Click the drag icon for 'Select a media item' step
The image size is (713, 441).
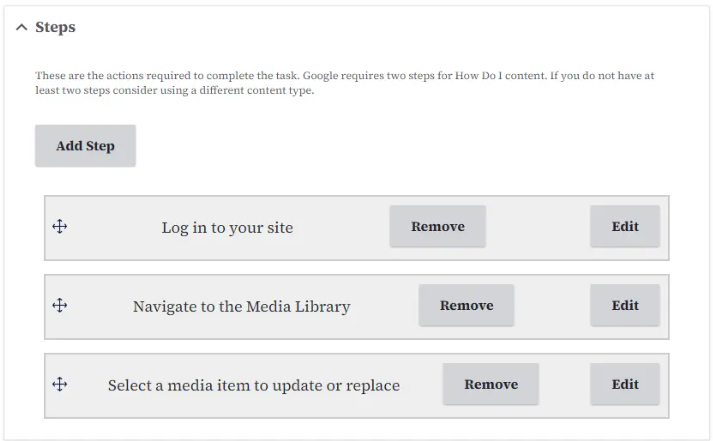coord(59,384)
